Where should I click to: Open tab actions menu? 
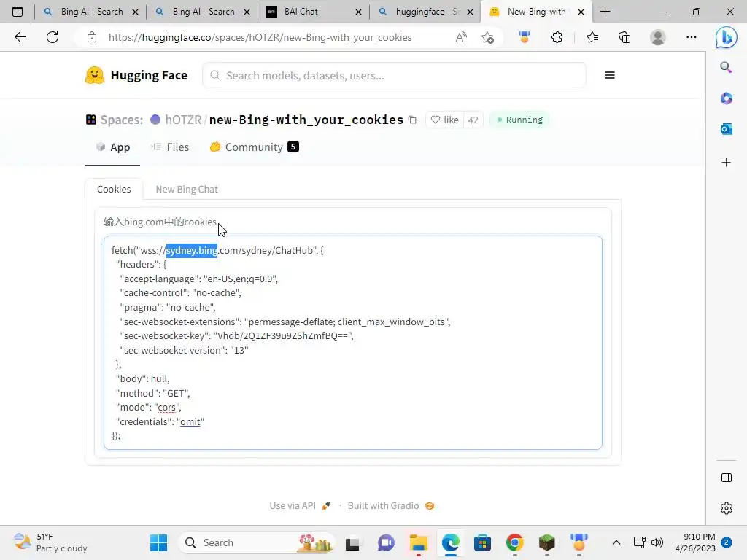tap(18, 12)
